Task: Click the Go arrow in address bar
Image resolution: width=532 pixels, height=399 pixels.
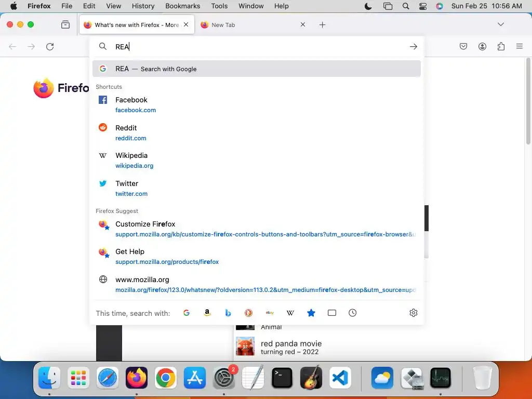Action: coord(413,46)
